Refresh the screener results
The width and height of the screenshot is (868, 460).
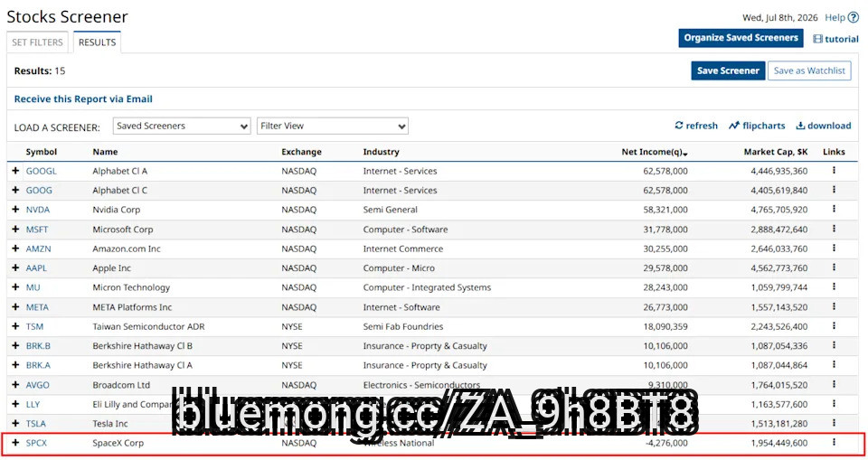coord(696,126)
